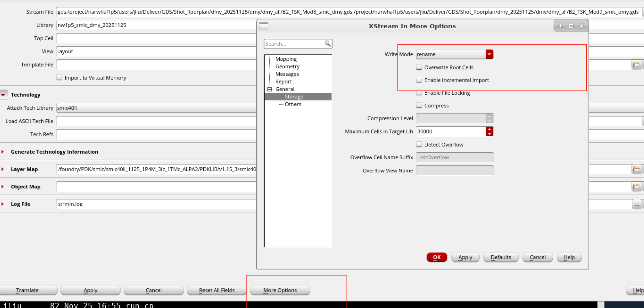Screen dimensions: 644x308
Task: Click the search magnifier icon
Action: coord(328,44)
